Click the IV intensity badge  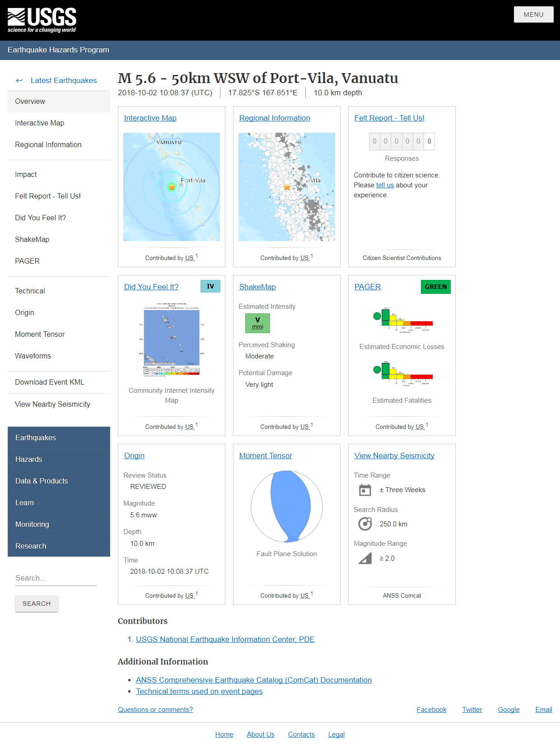pos(210,286)
